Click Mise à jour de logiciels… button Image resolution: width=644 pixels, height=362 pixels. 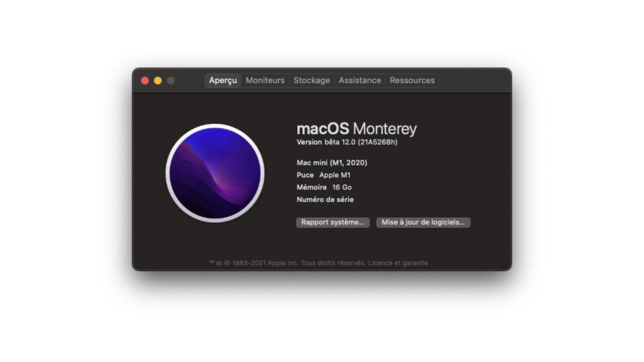(x=423, y=222)
